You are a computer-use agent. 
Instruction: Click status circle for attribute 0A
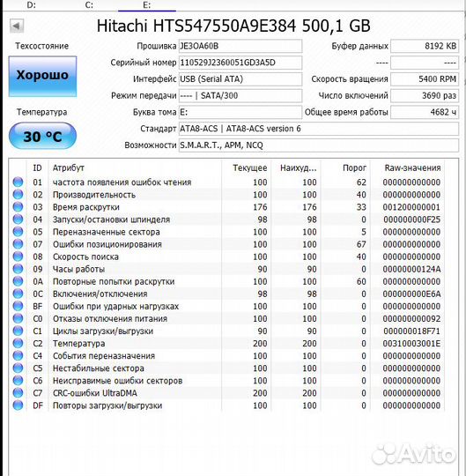pyautogui.click(x=18, y=281)
